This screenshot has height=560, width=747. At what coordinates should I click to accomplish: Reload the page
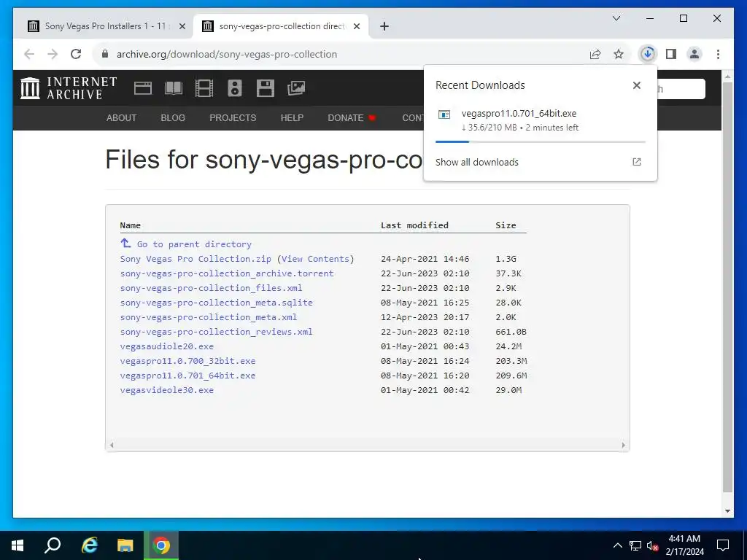[x=76, y=54]
